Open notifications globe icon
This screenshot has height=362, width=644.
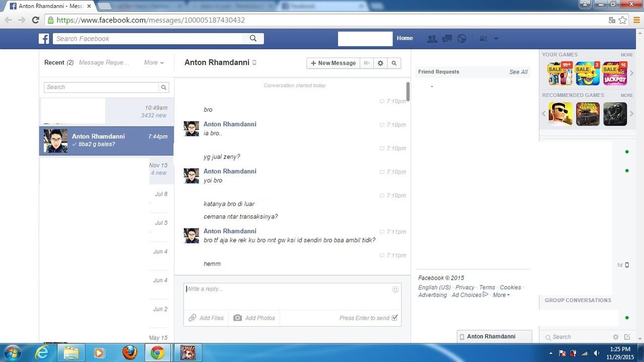click(x=461, y=39)
